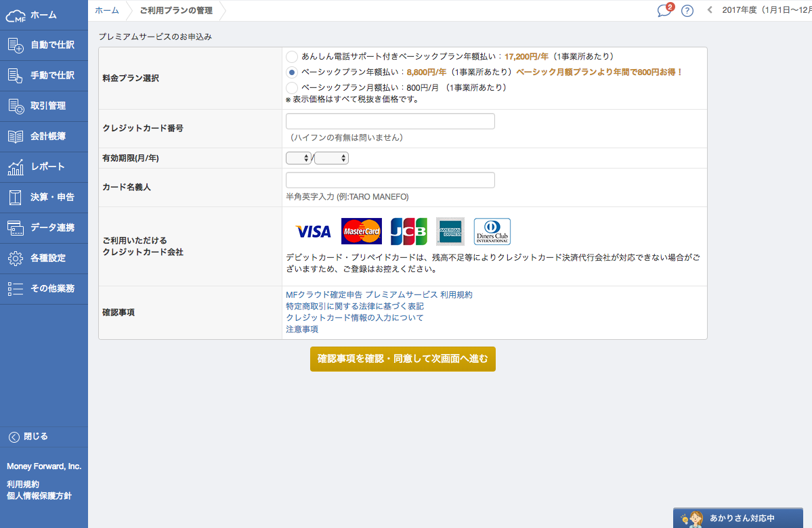Open その他業務 list icon
812x528 pixels.
click(x=16, y=289)
